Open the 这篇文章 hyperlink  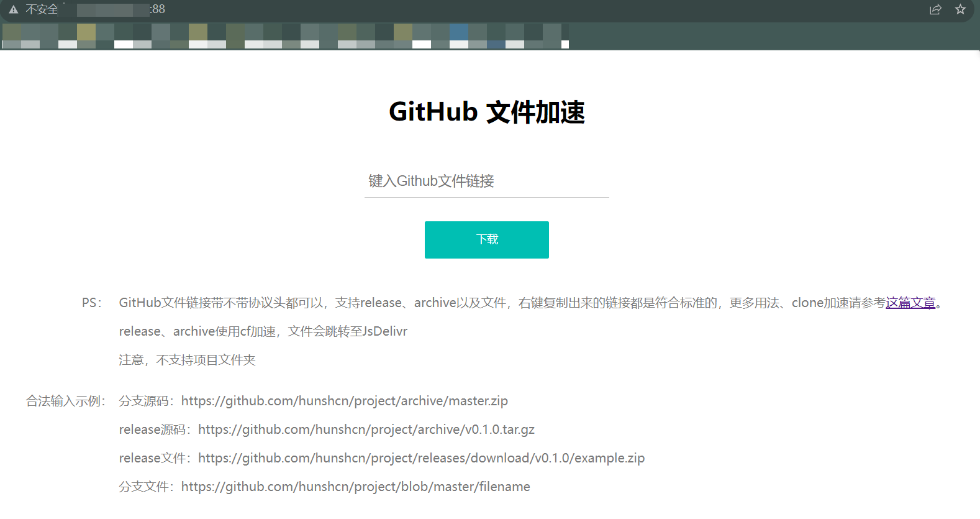[x=910, y=303]
